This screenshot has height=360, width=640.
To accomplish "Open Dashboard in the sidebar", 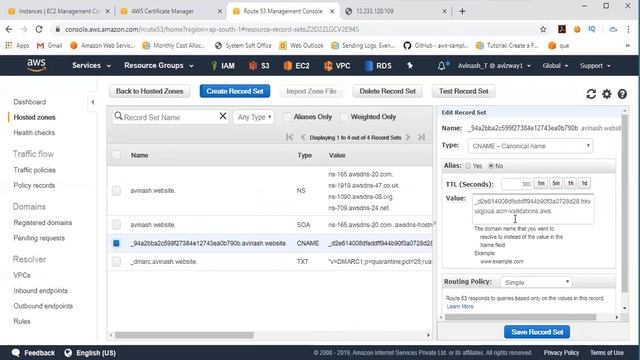I will (x=29, y=102).
